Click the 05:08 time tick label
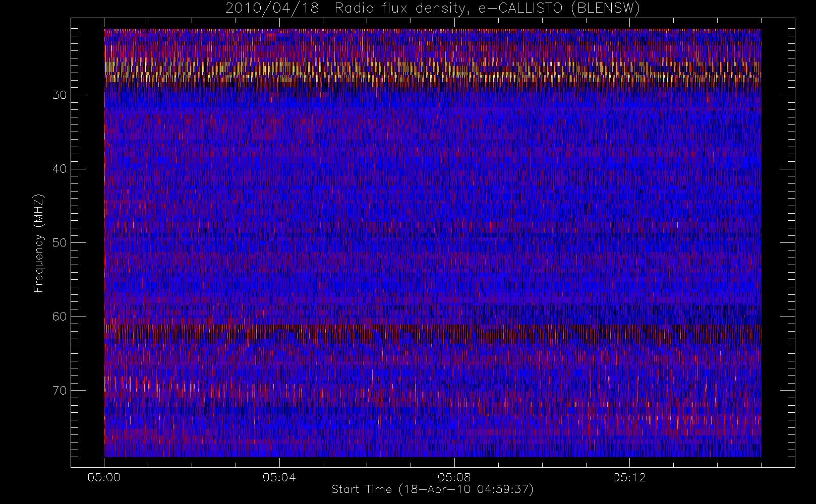 (454, 477)
